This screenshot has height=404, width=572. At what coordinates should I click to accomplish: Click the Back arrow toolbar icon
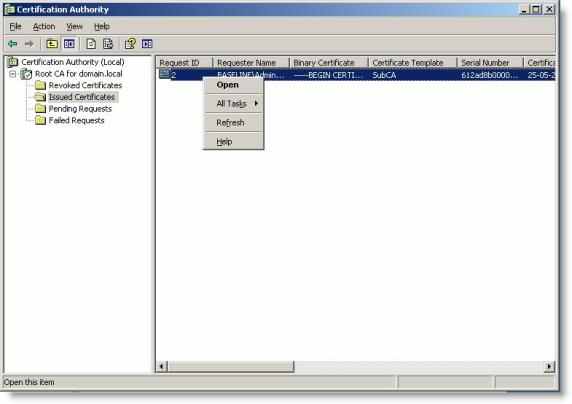tap(13, 44)
